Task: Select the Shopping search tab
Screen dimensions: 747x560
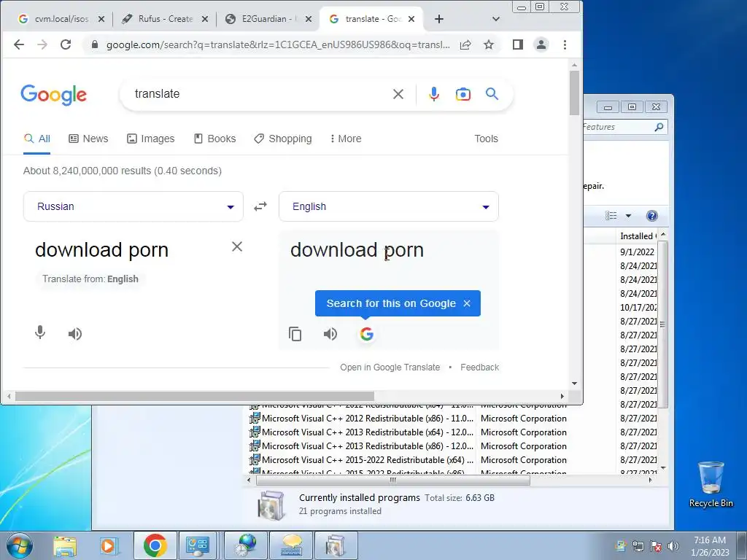Action: click(283, 139)
